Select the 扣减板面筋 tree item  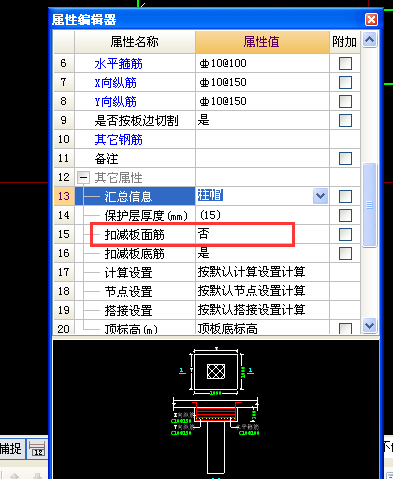click(135, 234)
